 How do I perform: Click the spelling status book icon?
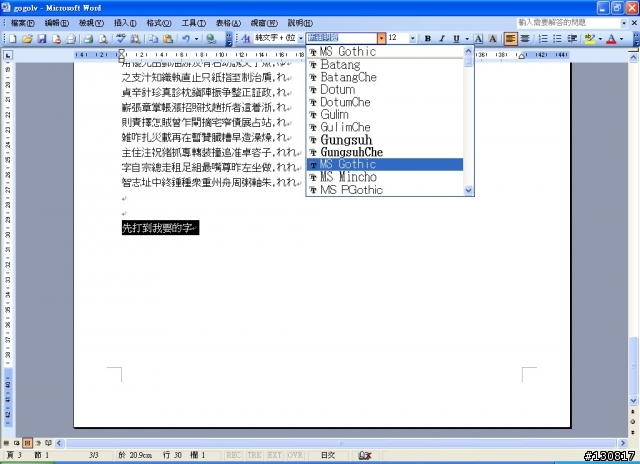[364, 455]
